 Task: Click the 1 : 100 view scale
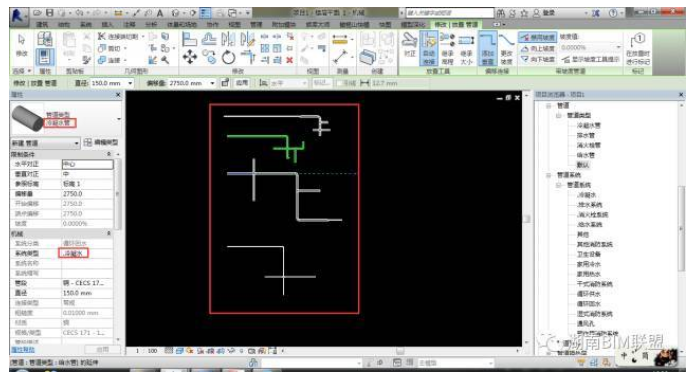147,351
